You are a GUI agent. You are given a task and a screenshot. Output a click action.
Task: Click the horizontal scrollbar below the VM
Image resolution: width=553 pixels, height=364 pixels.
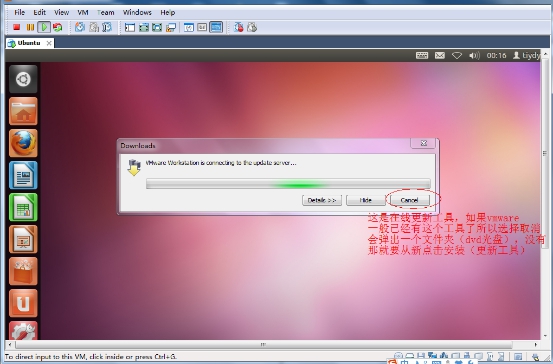click(264, 344)
